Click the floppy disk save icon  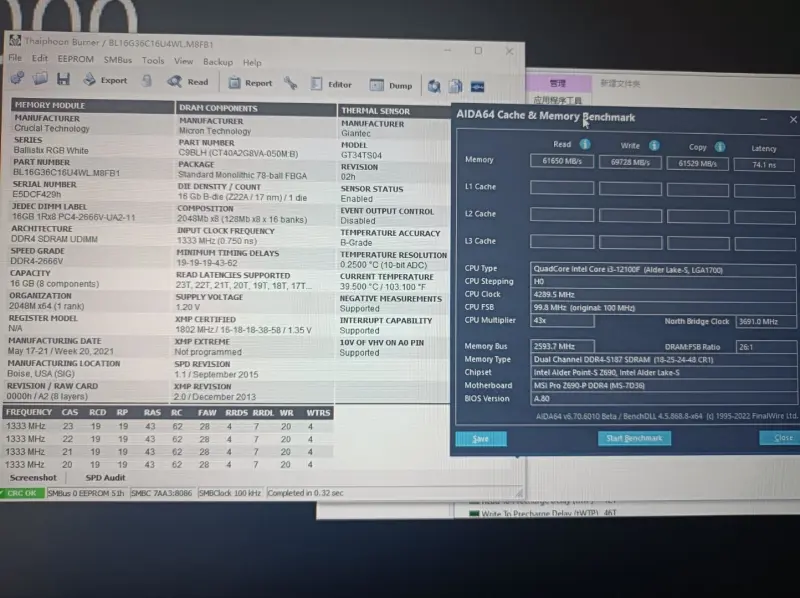(x=63, y=79)
